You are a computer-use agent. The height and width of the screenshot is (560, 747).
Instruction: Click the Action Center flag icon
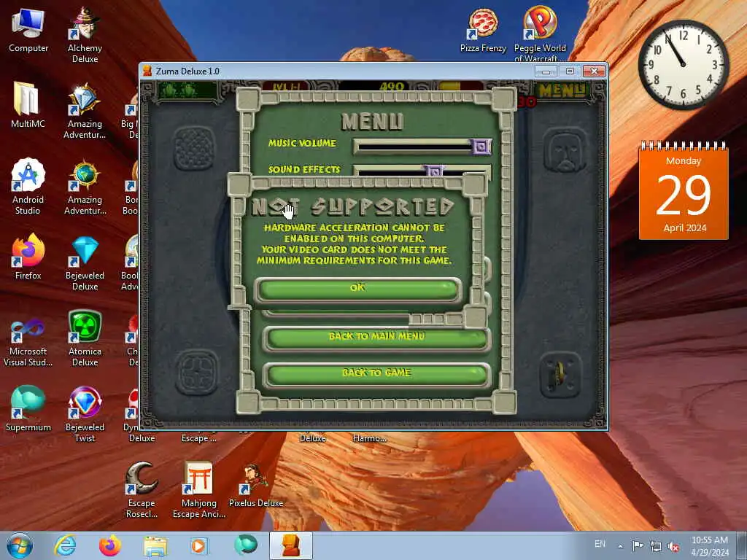(x=638, y=545)
